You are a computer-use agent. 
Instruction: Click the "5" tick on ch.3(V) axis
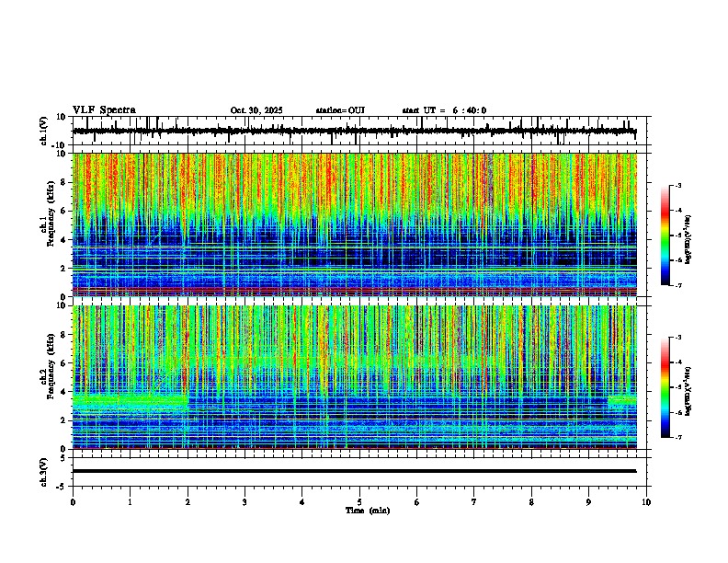click(63, 457)
